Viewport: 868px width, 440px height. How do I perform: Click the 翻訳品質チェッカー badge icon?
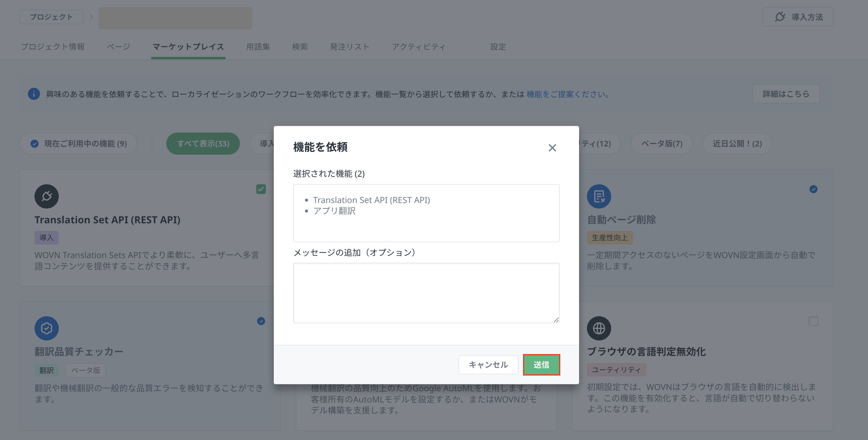(x=47, y=328)
